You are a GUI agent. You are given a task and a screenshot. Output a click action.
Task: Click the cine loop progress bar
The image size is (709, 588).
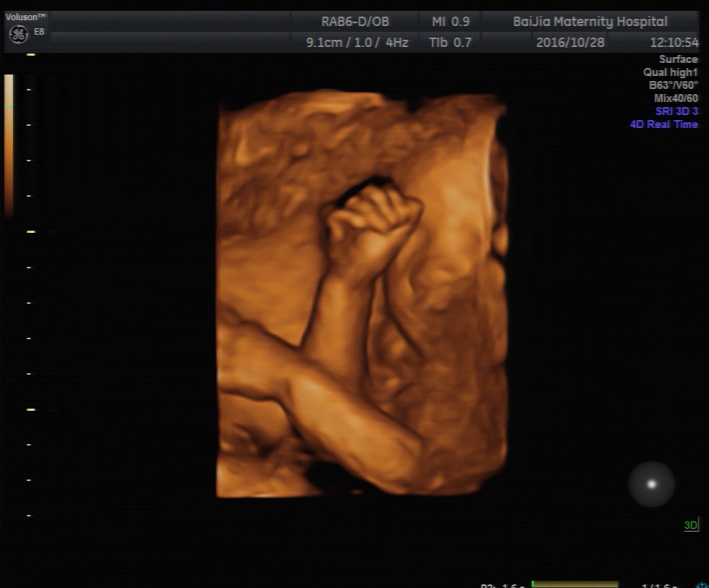point(574,584)
